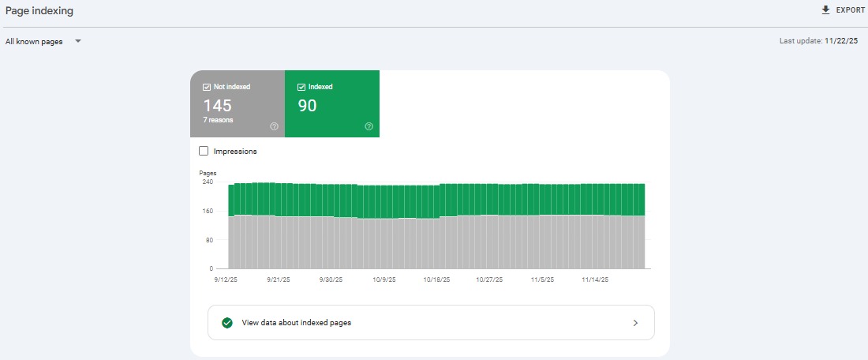The image size is (868, 360).
Task: Click the 10/9/25 axis date label
Action: 383,279
